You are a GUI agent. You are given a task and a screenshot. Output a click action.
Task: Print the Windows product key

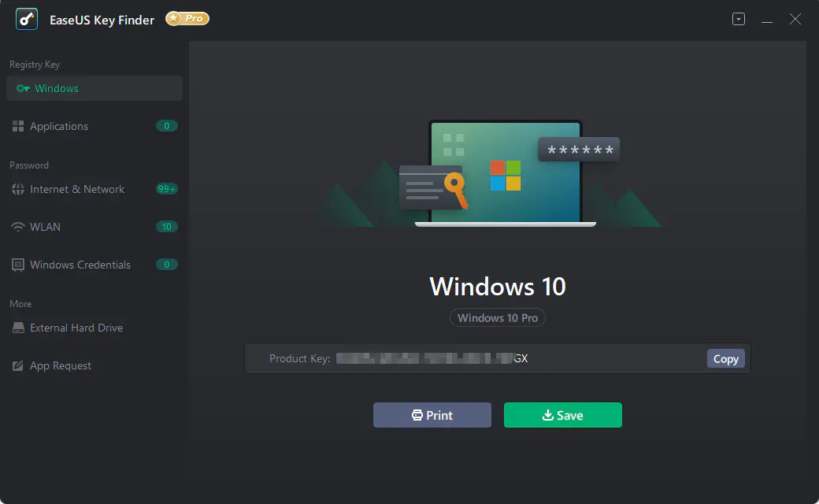point(432,414)
